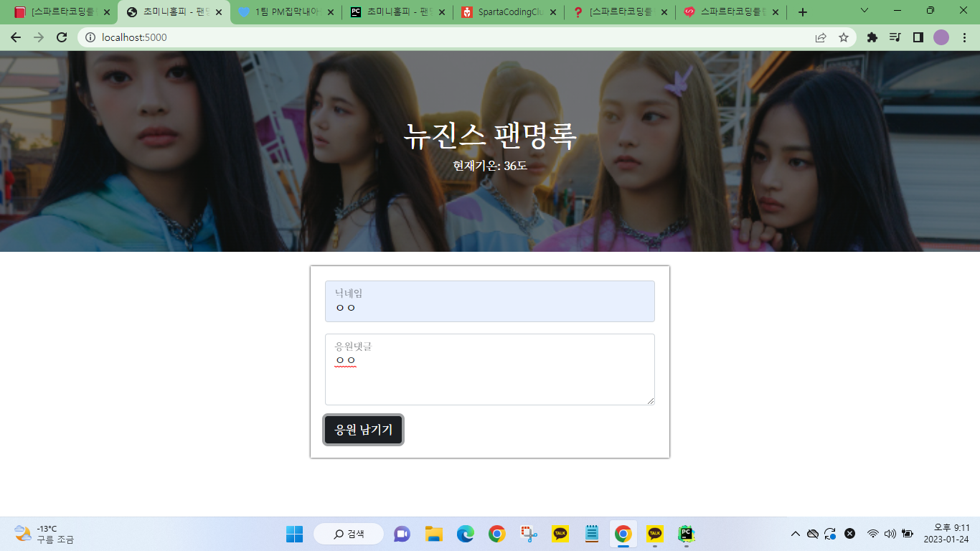Switch to tab with red book favicon
Image resolution: width=980 pixels, height=551 pixels.
point(62,12)
